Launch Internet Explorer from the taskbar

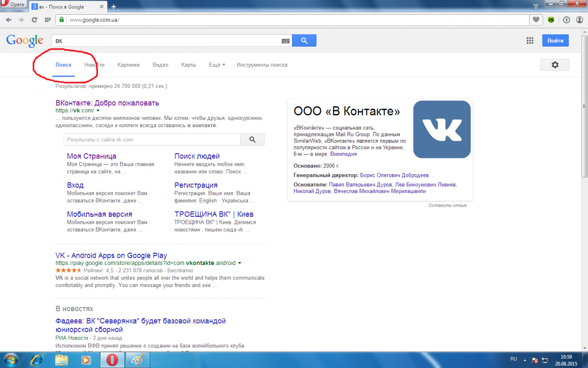point(37,360)
